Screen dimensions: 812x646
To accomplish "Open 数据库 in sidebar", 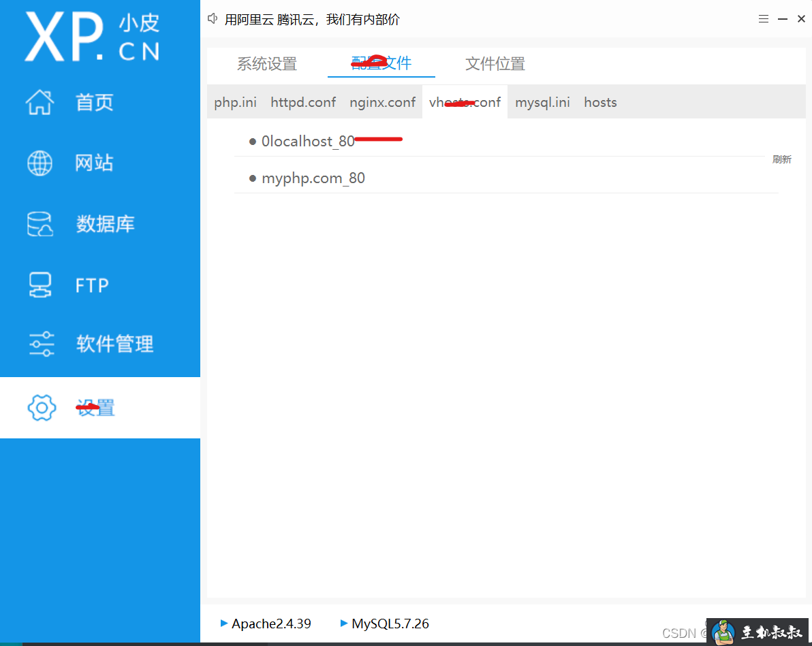I will point(105,224).
